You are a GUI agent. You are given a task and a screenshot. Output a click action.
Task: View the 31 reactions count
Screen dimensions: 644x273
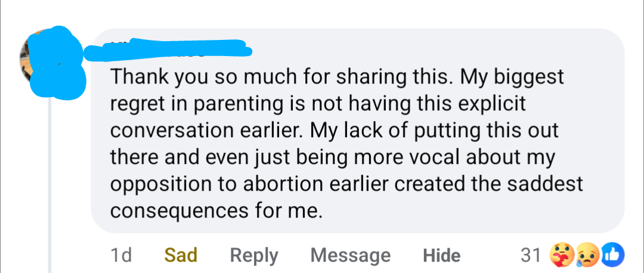(530, 255)
